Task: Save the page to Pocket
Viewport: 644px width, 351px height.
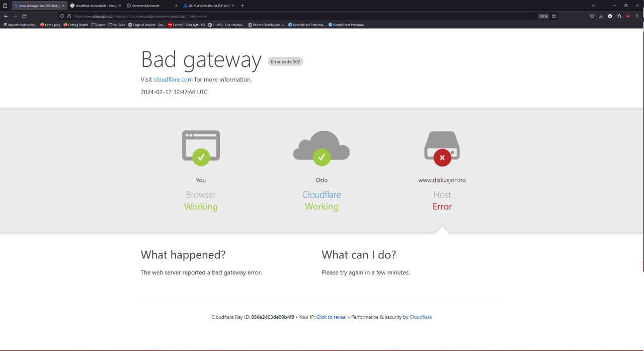Action: point(592,16)
